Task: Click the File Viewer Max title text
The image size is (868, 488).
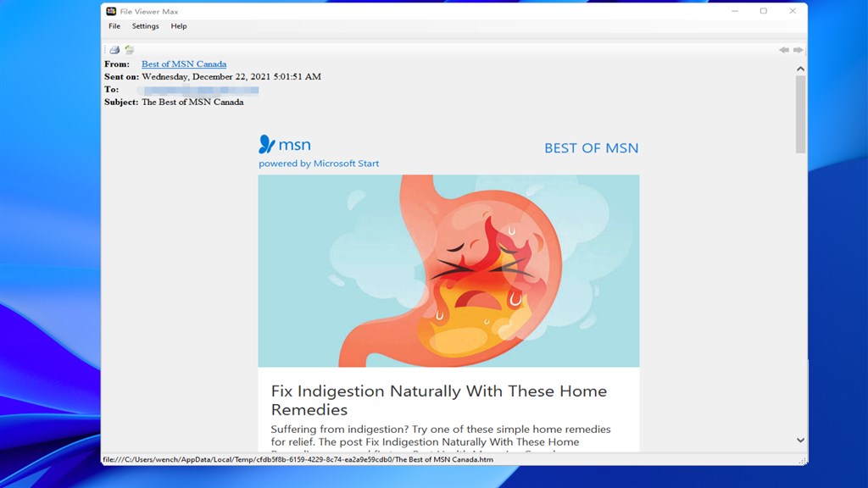Action: (149, 12)
